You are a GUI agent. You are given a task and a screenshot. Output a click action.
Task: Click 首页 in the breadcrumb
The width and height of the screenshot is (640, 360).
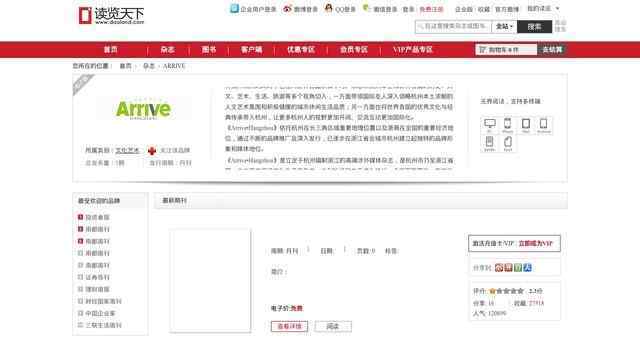125,66
